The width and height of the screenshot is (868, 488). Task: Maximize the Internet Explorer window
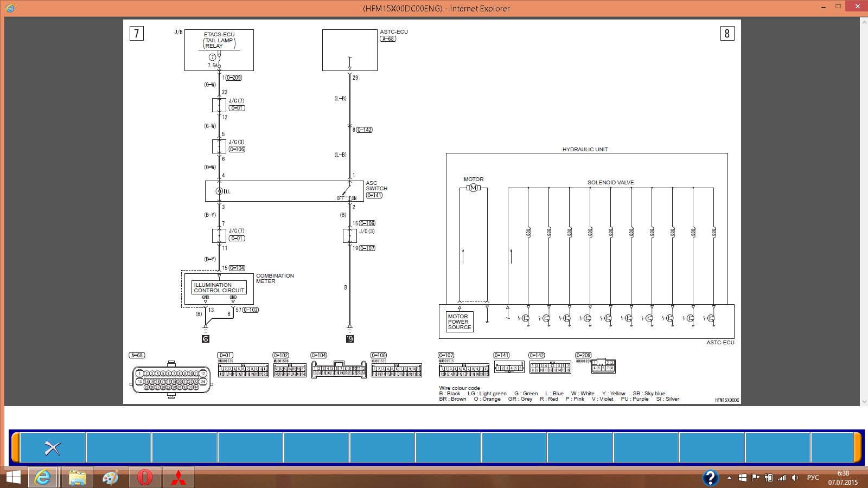[838, 7]
